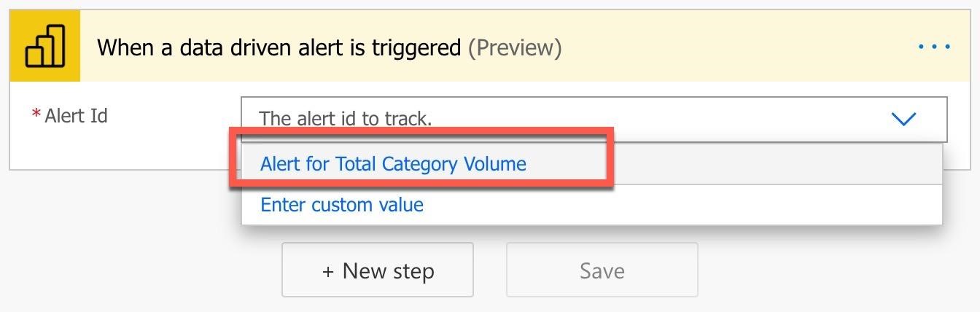The image size is (980, 312).
Task: Click the word 'Volume' in the alert option
Action: tap(494, 164)
